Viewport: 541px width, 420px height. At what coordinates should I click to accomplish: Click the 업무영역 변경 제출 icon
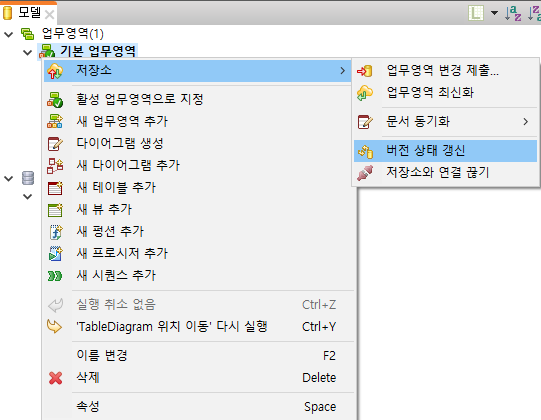[x=365, y=71]
